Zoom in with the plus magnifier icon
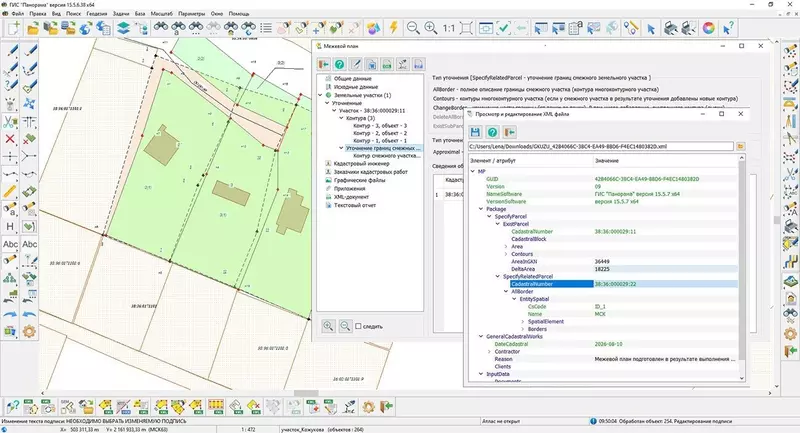The height and width of the screenshot is (433, 800). (x=431, y=28)
